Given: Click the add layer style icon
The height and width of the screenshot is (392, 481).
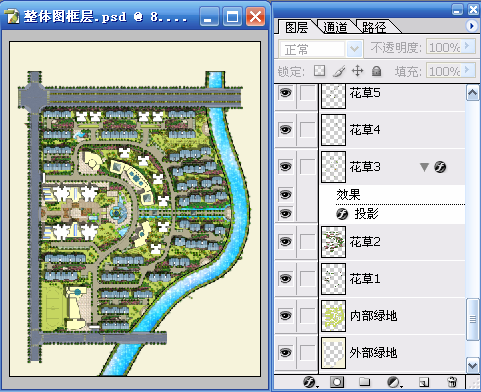Looking at the screenshot, I should pyautogui.click(x=310, y=382).
